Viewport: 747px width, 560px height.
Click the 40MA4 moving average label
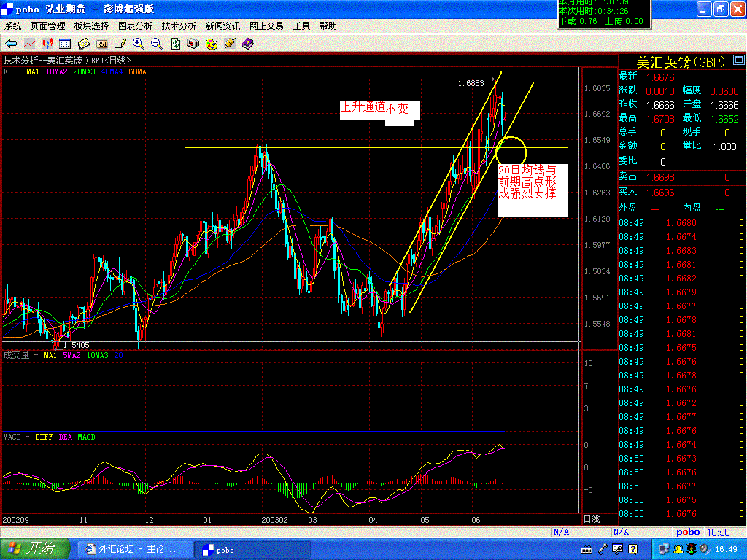click(112, 72)
